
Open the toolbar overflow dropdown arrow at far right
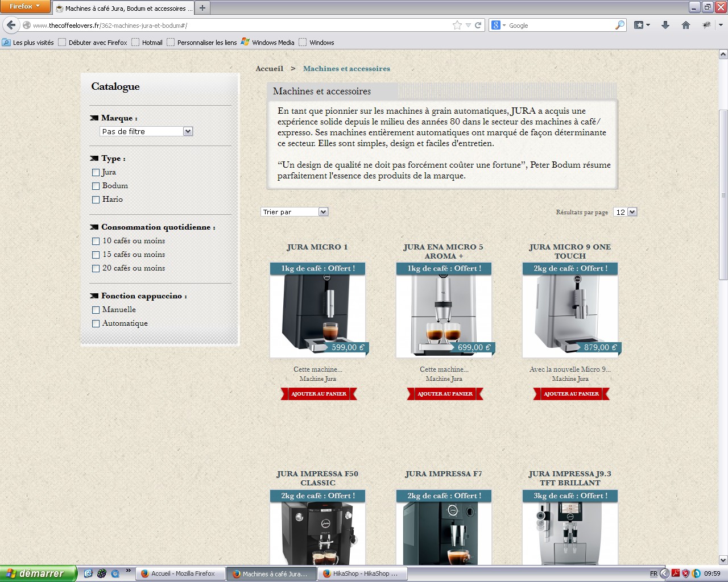pos(721,25)
